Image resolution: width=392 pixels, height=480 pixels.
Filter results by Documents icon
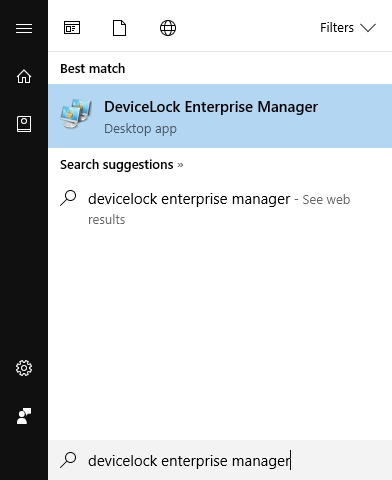tap(119, 28)
